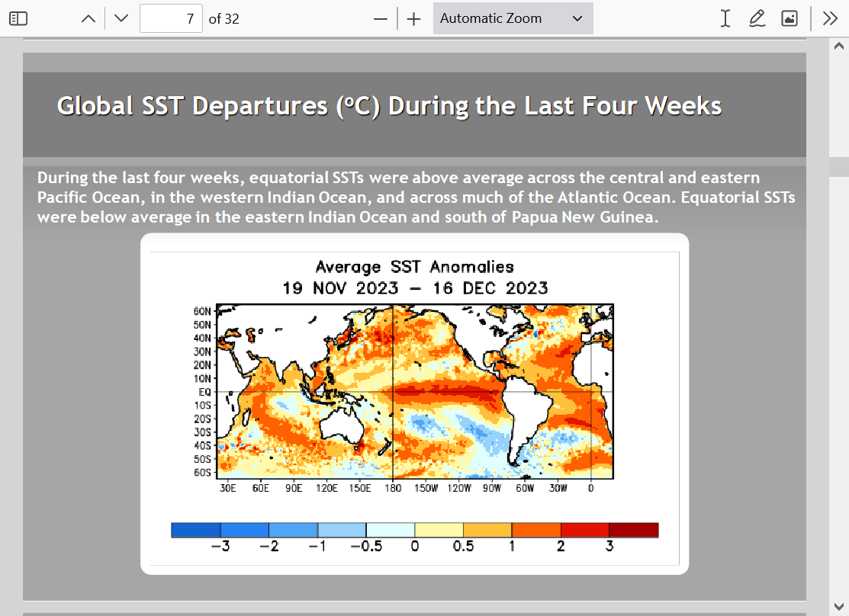The width and height of the screenshot is (849, 616).
Task: Click the vertical scrollbar thumb
Action: tap(839, 167)
